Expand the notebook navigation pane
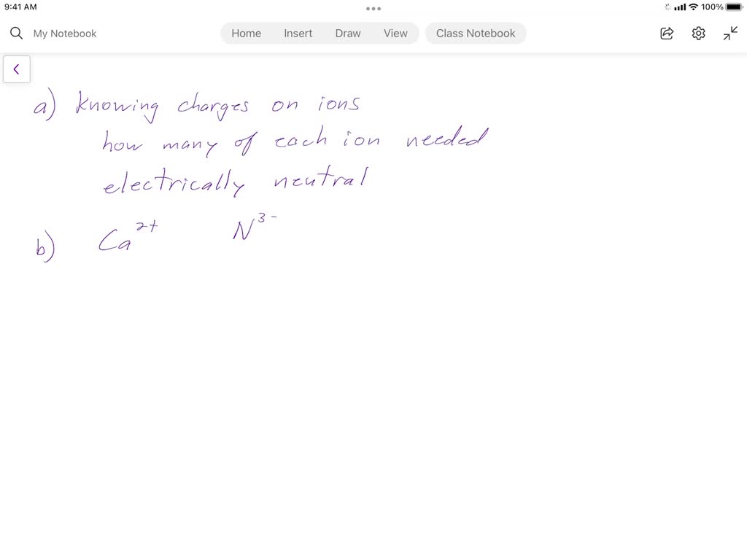Viewport: 747px width, 560px height. coord(16,69)
